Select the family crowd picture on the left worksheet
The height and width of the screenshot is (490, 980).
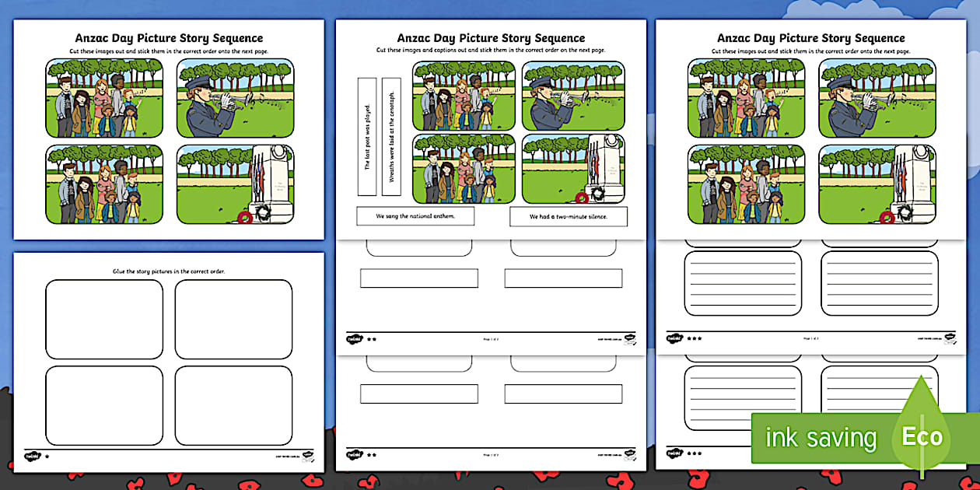point(103,97)
